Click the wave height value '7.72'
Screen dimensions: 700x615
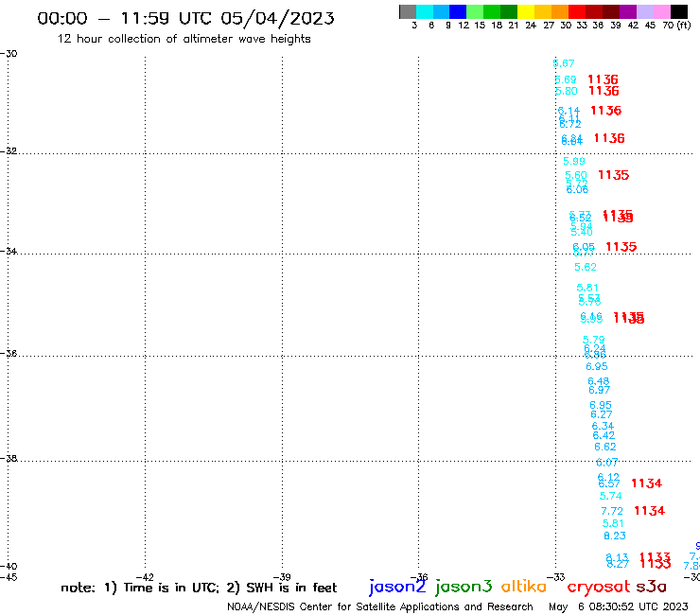[612, 511]
